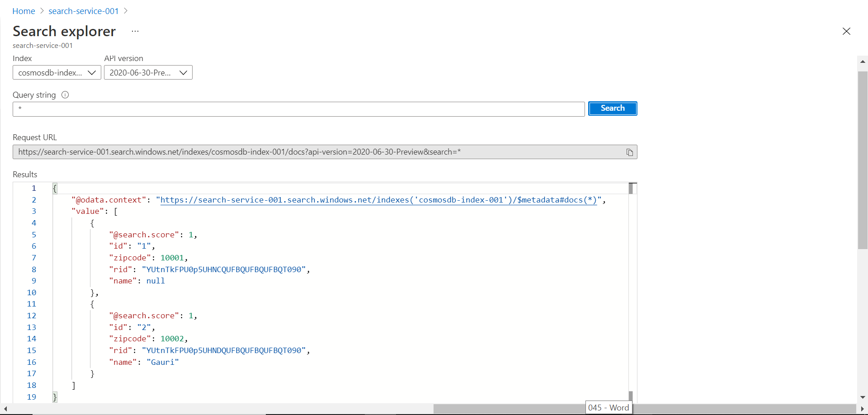Open the API version dropdown
868x415 pixels.
click(x=148, y=73)
